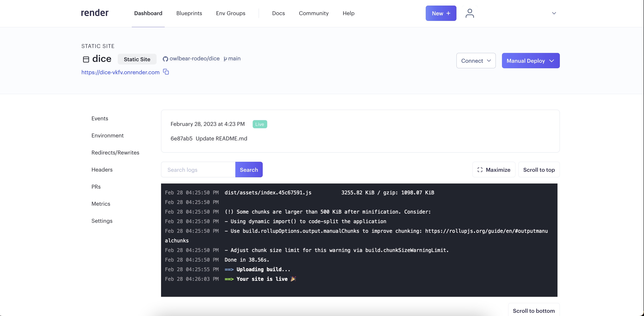Open the Environment sidebar section
Image resolution: width=644 pixels, height=316 pixels.
click(x=107, y=135)
